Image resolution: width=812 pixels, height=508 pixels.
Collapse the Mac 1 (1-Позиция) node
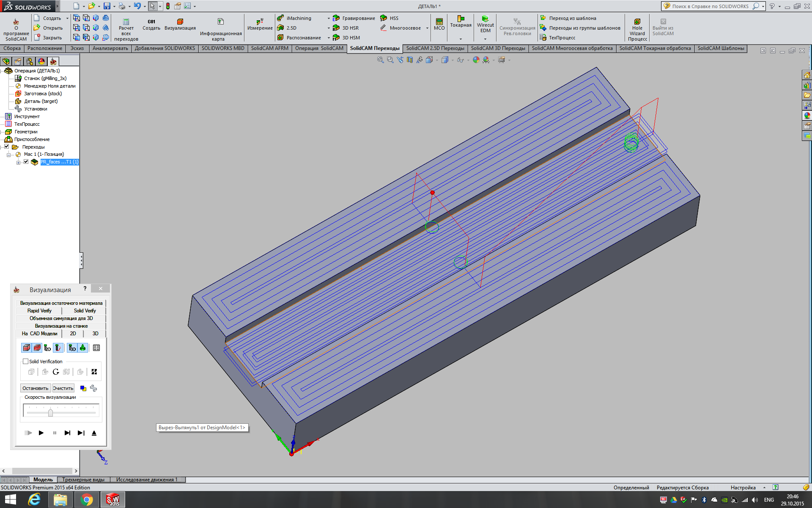(x=8, y=155)
